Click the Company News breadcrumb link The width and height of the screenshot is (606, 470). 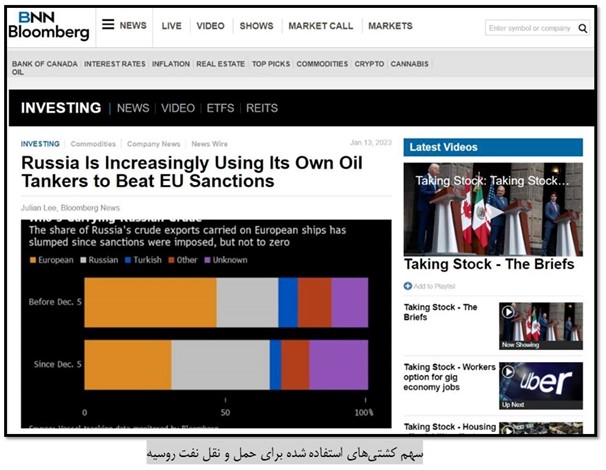coord(153,144)
